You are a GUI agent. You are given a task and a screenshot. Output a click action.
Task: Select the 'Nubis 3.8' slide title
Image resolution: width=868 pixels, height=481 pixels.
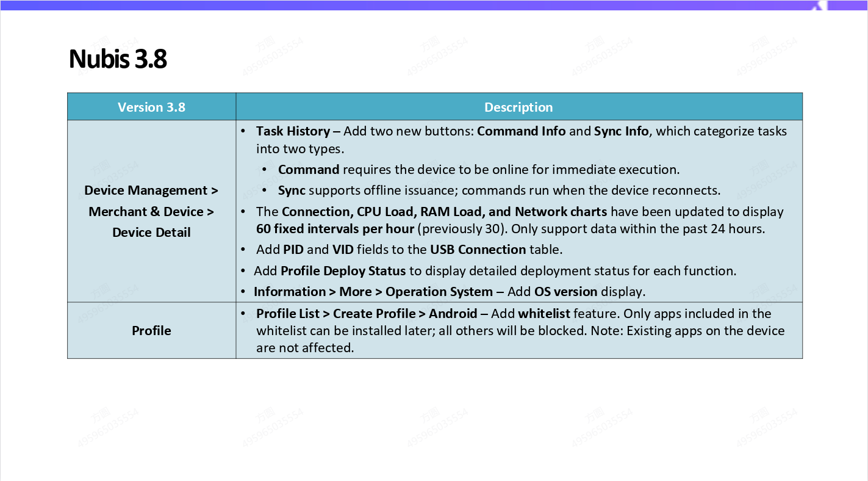click(118, 59)
